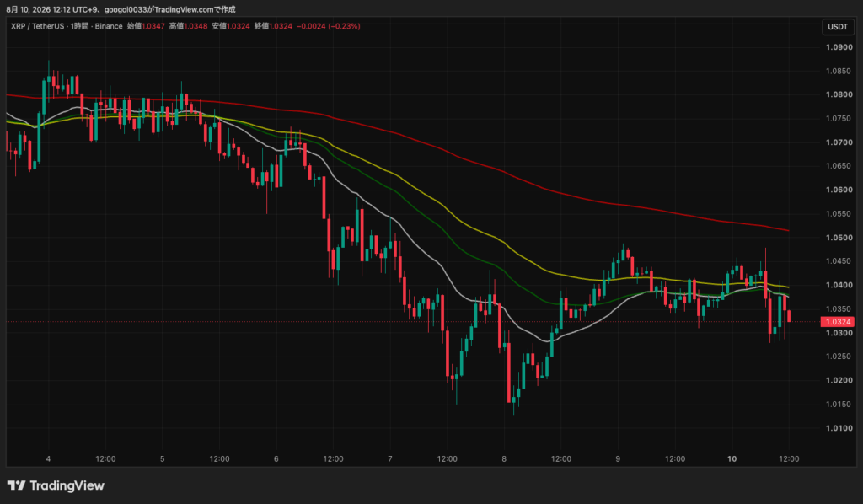Click the 1.0800 price axis label
The image size is (863, 504).
click(839, 94)
